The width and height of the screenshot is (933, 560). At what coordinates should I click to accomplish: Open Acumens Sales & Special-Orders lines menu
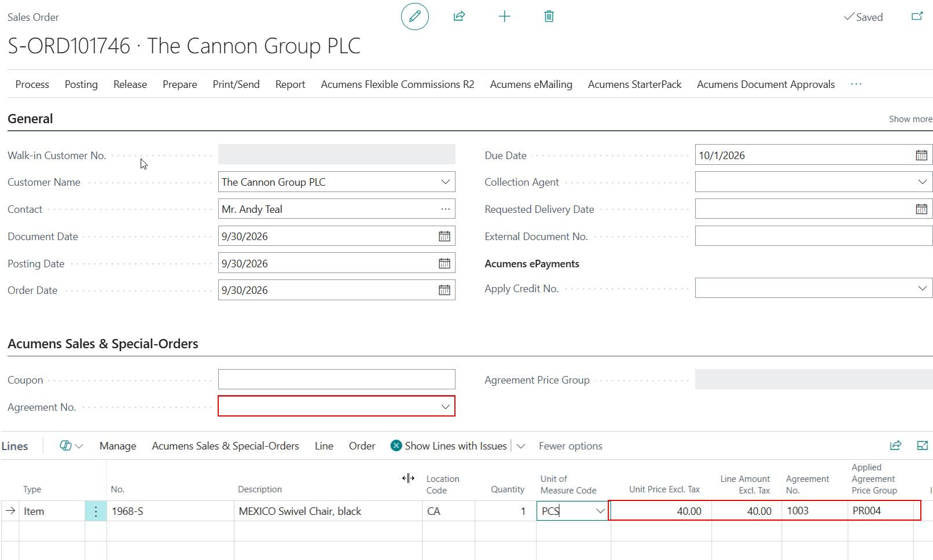225,446
